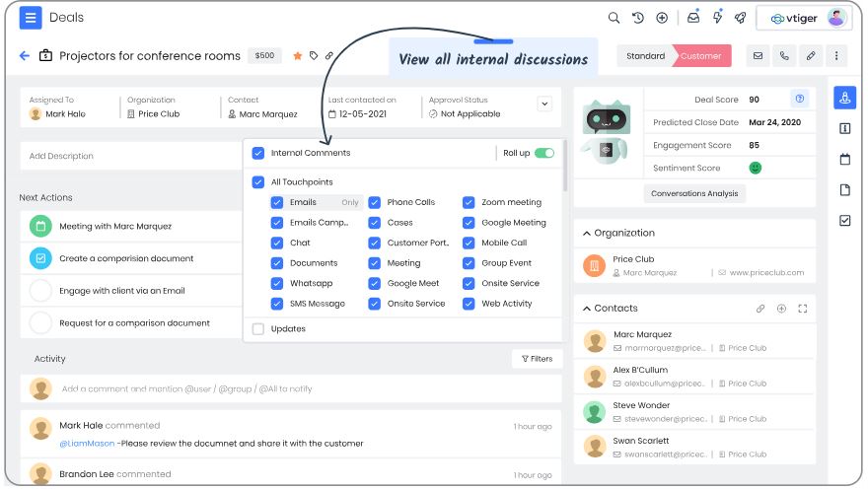Select the Customer pipeline stage
Viewport: 868px width, 490px height.
click(701, 56)
